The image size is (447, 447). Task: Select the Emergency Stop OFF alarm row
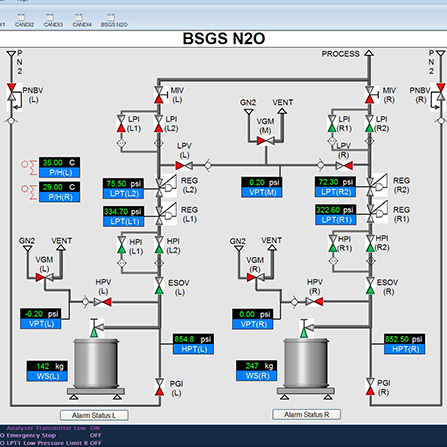(x=51, y=435)
